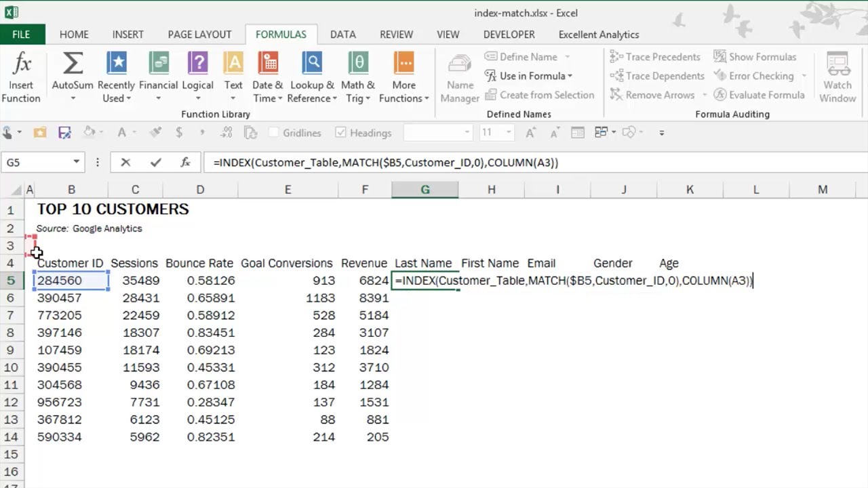868x488 pixels.
Task: Click the format painter brush icon
Action: point(155,133)
